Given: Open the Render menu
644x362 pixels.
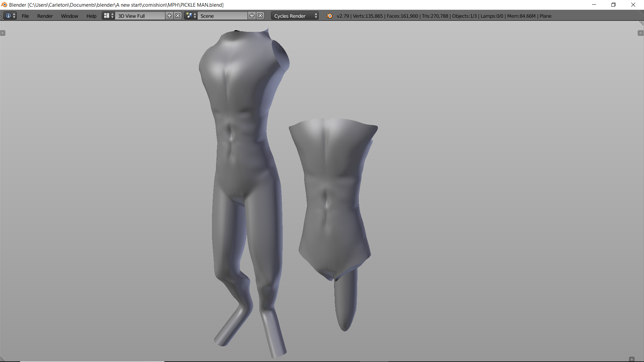Looking at the screenshot, I should tap(45, 16).
